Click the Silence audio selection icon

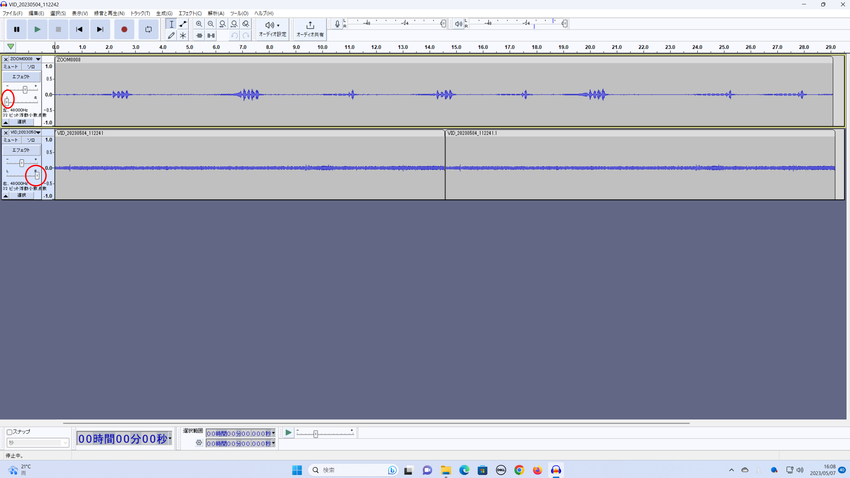tap(211, 35)
